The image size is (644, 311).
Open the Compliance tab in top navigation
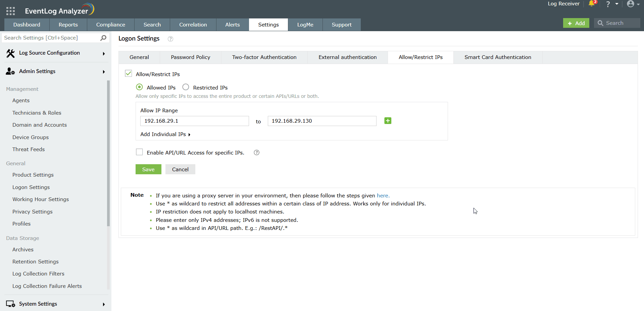(x=110, y=25)
